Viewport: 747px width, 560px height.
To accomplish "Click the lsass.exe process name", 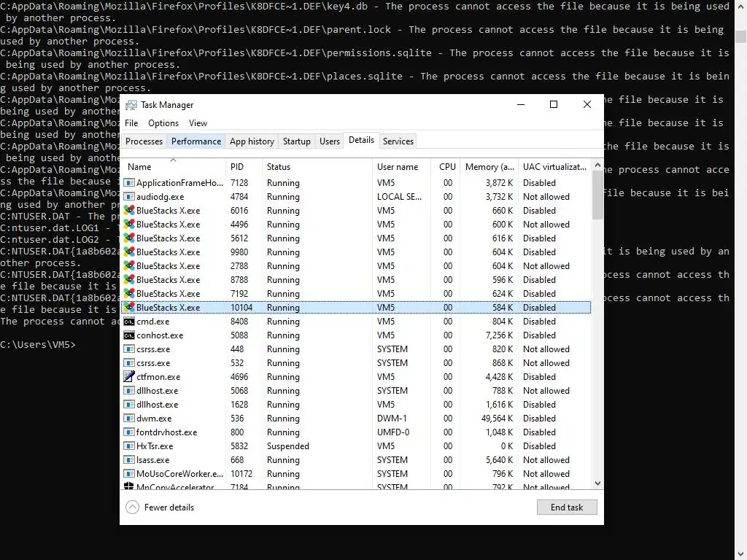I will (153, 460).
